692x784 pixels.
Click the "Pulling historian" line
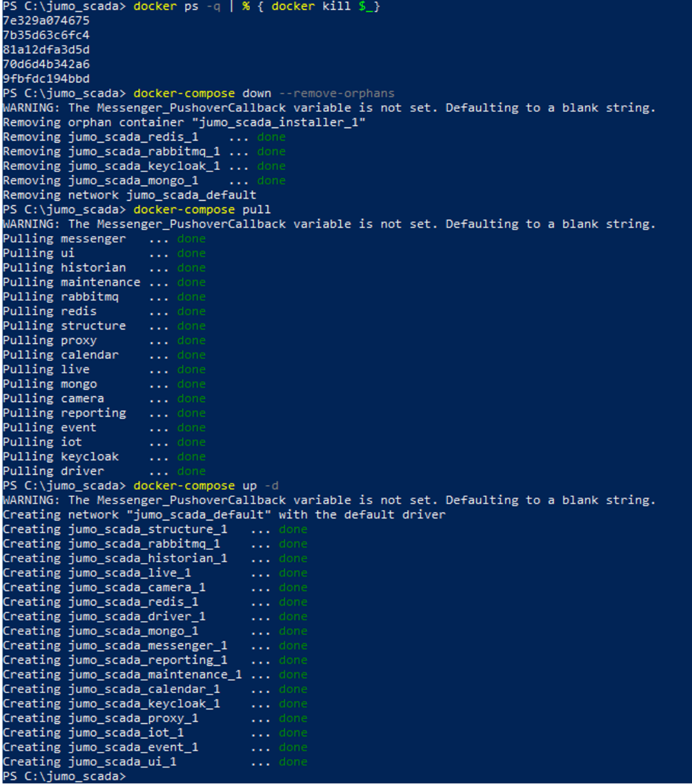[x=64, y=267]
